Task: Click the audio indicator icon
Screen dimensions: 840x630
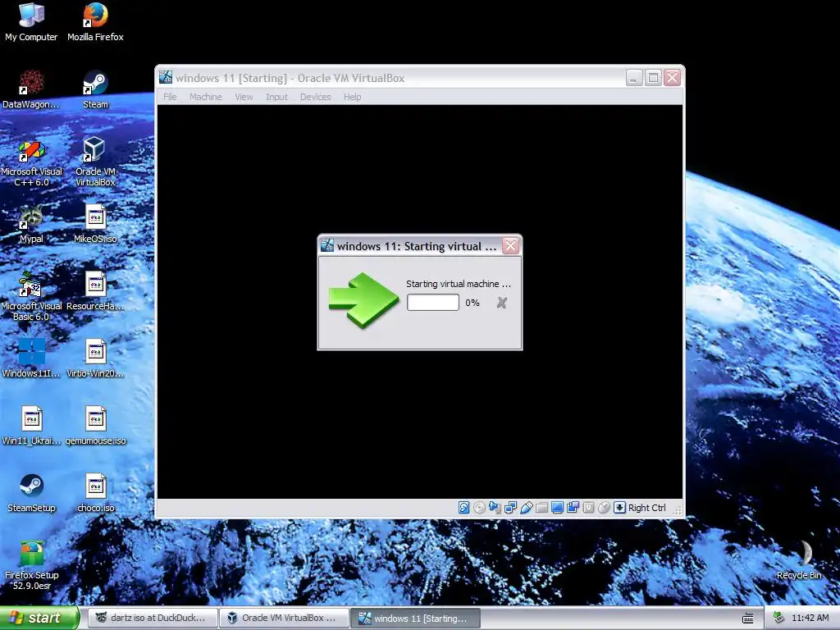Action: pos(495,507)
